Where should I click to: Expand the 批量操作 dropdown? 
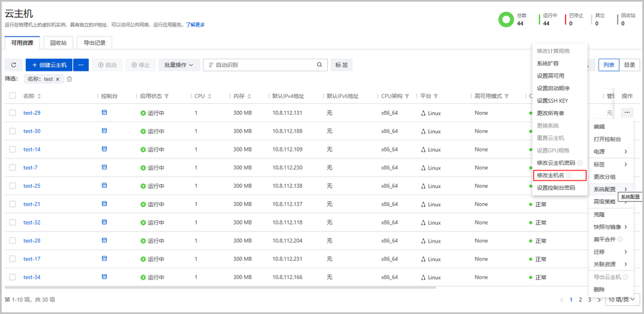179,65
